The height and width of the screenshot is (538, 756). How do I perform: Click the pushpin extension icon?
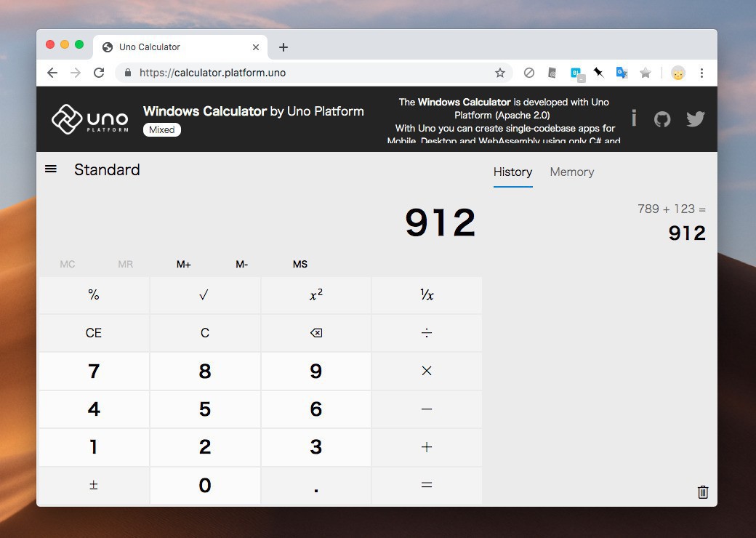pyautogui.click(x=598, y=72)
